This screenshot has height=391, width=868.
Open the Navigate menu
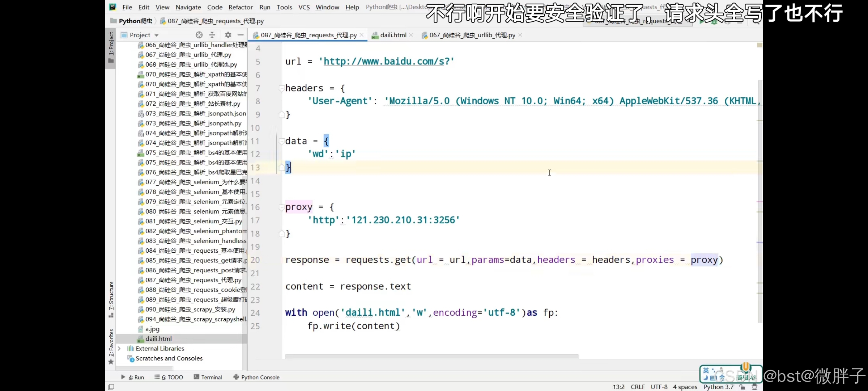[188, 7]
